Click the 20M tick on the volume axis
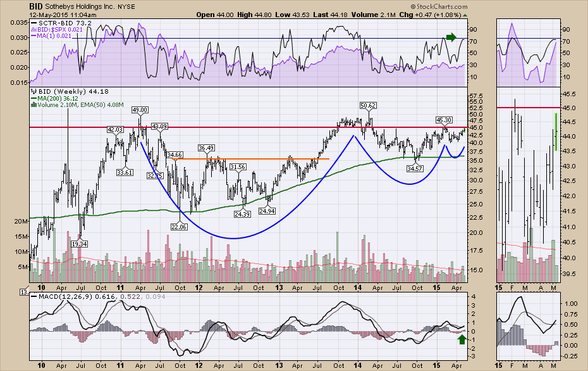 (x=21, y=221)
